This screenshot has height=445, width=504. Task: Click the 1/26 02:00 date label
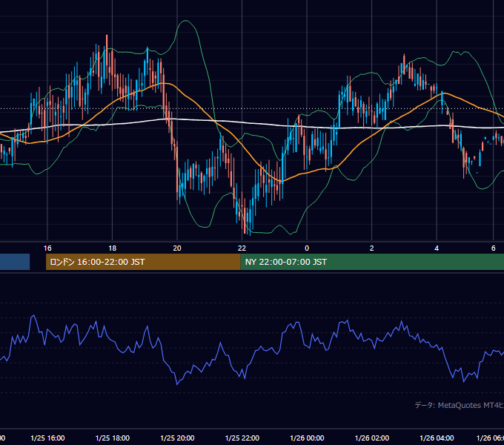coord(372,438)
